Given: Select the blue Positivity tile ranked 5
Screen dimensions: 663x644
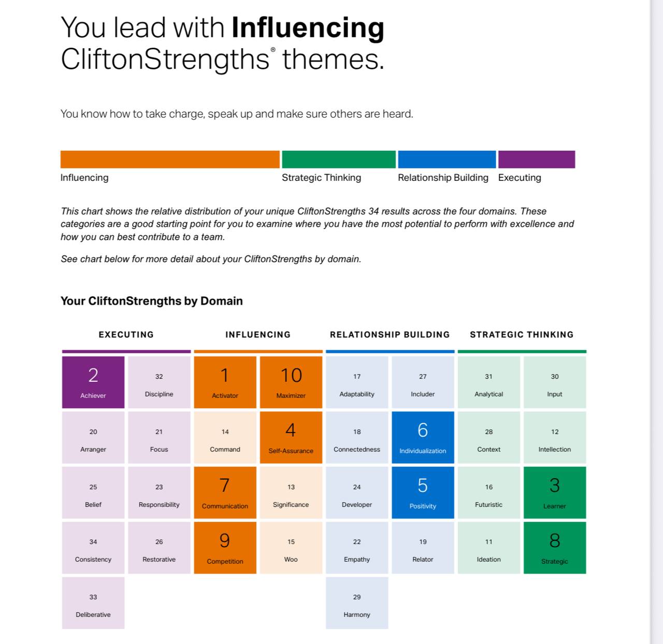Looking at the screenshot, I should [423, 493].
